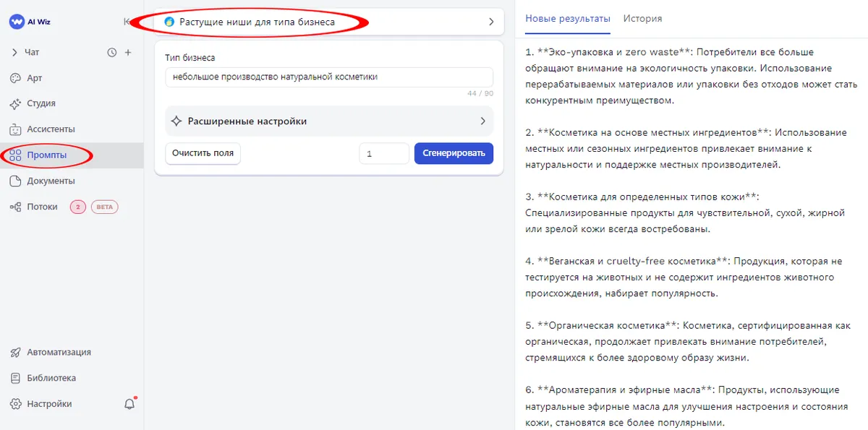Switch to the История tab
The image size is (868, 430).
coord(642,19)
